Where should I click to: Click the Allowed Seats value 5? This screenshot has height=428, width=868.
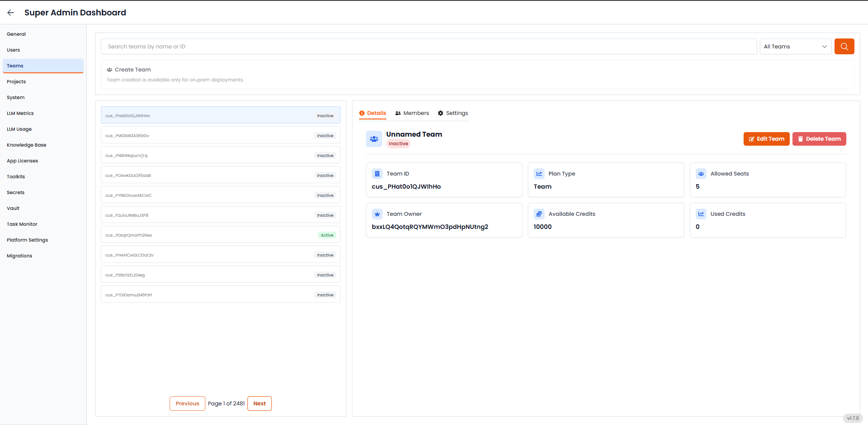tap(697, 186)
